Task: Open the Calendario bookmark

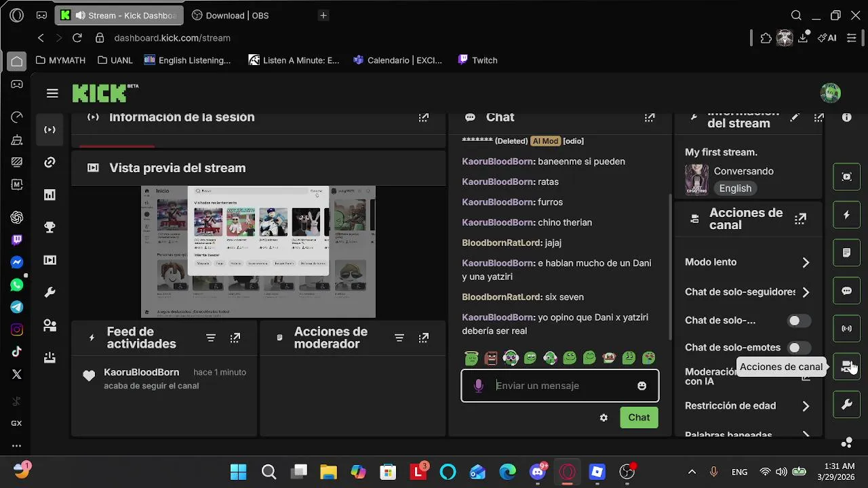Action: [x=398, y=60]
